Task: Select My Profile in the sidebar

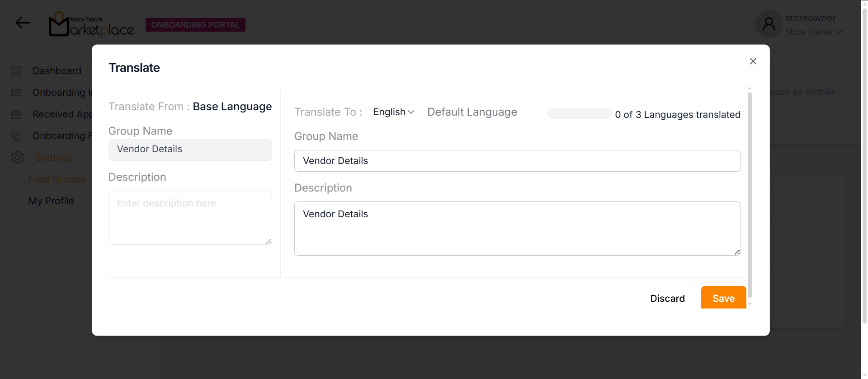Action: coord(51,201)
